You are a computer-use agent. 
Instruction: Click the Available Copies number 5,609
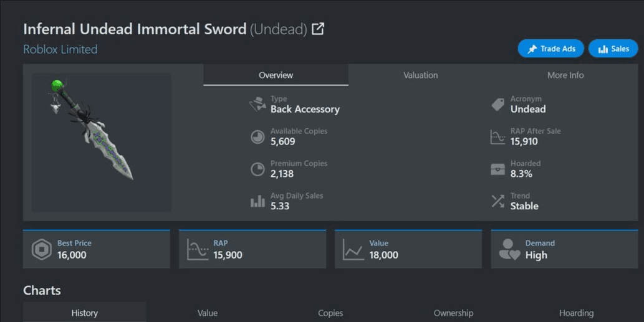282,141
